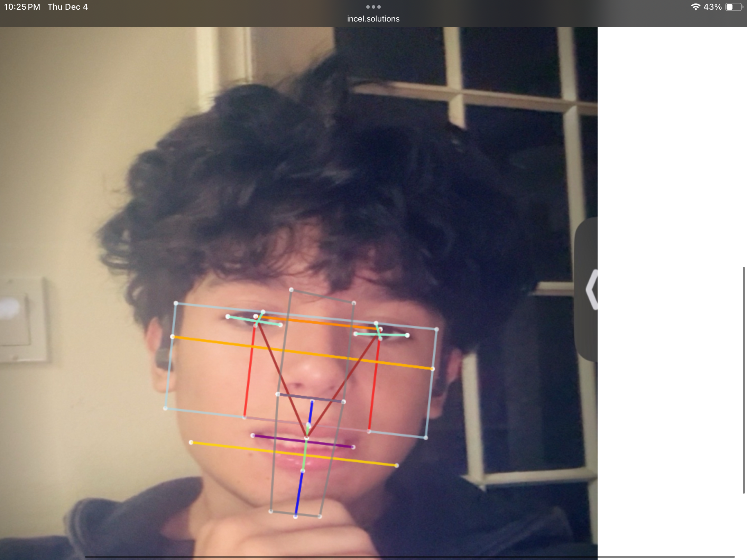Click the battery status icon
The image size is (747, 560).
(x=734, y=7)
